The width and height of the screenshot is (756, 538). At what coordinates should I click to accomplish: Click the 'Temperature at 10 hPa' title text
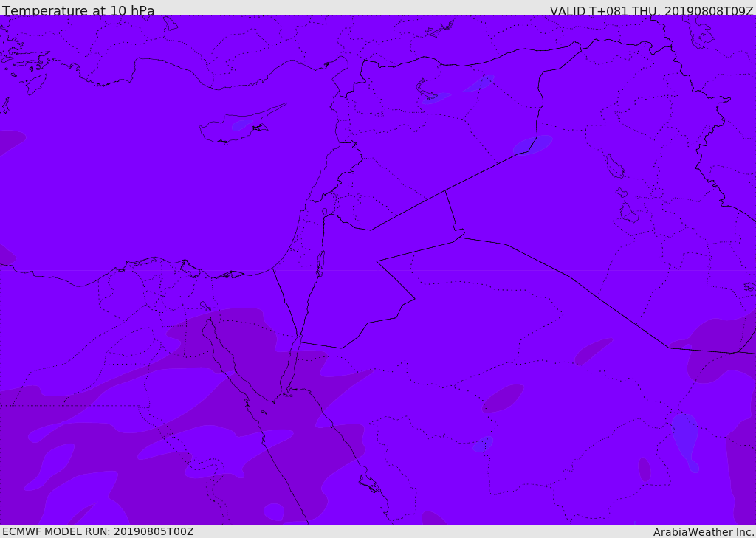point(78,10)
